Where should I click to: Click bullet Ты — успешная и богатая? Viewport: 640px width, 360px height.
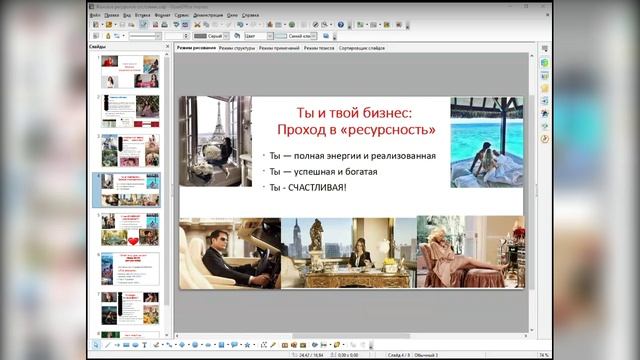(x=323, y=172)
